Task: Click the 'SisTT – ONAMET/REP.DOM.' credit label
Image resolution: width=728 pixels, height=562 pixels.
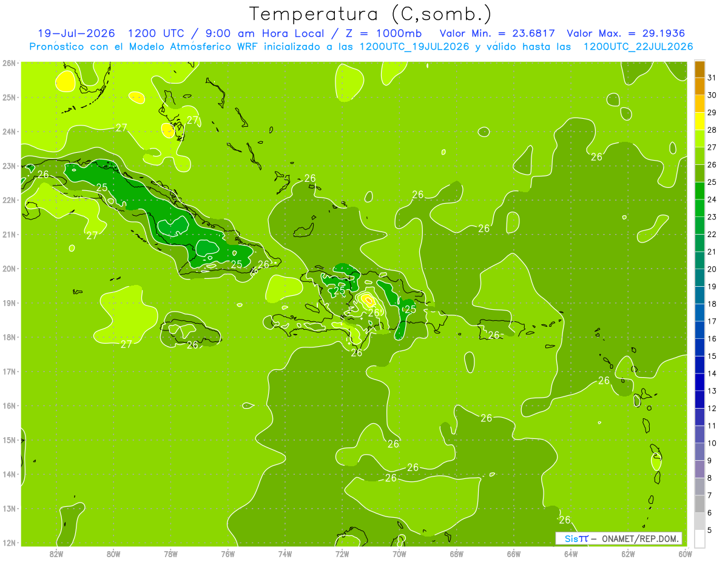Action: (x=619, y=538)
